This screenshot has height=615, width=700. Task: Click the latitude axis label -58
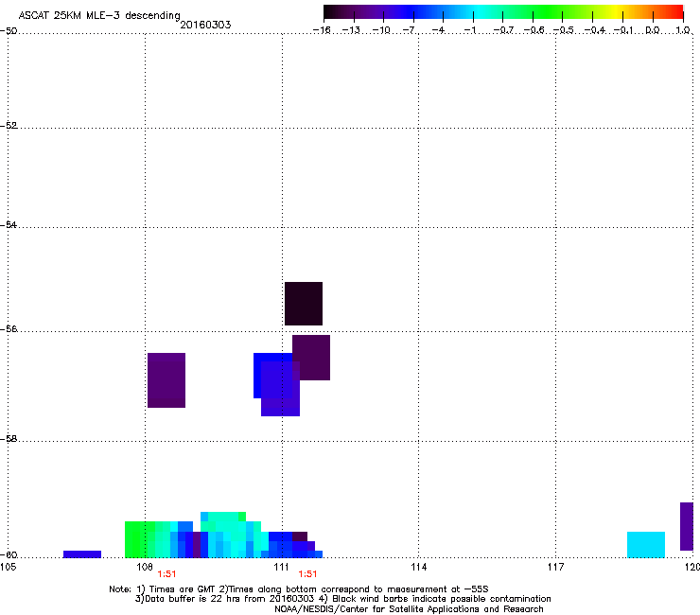(x=9, y=439)
